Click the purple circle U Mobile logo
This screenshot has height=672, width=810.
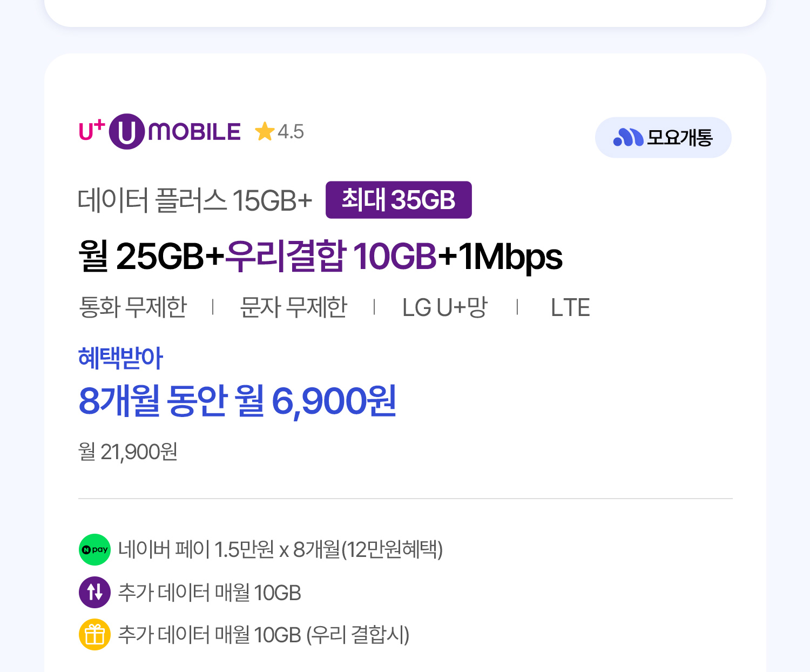click(127, 131)
